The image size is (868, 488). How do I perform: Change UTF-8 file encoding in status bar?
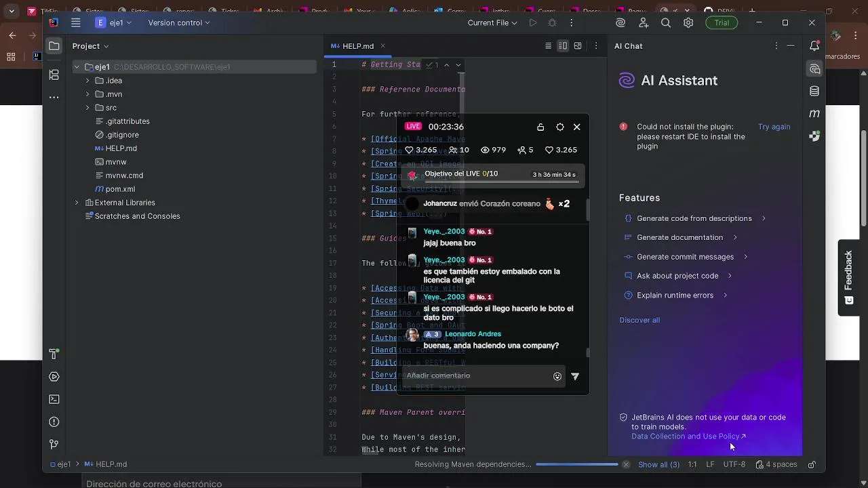coord(734,464)
